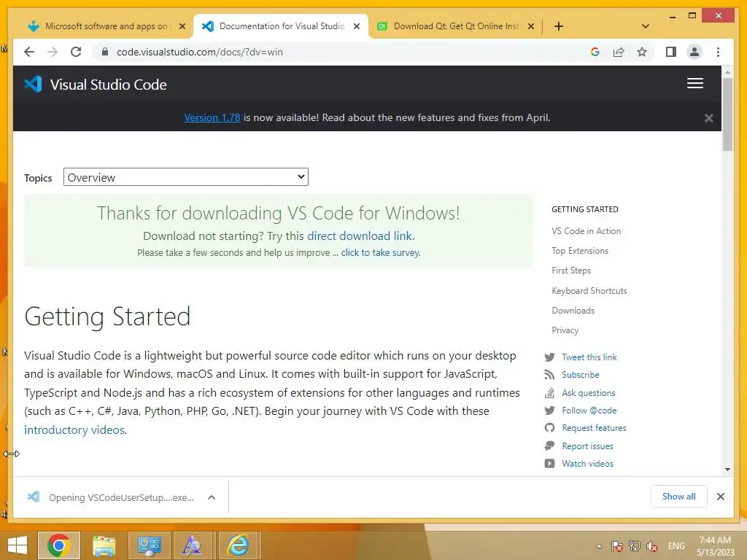Click the Report issues comment icon
Image resolution: width=747 pixels, height=560 pixels.
549,446
